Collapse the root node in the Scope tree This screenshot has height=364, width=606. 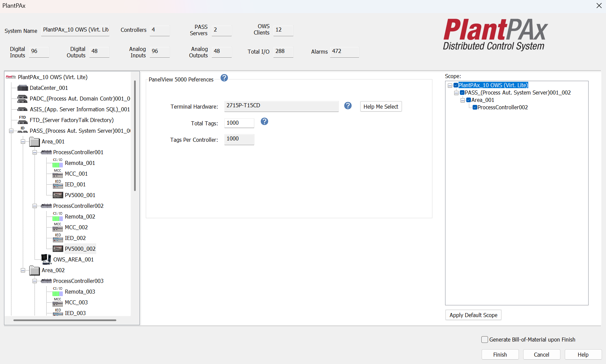coord(450,85)
